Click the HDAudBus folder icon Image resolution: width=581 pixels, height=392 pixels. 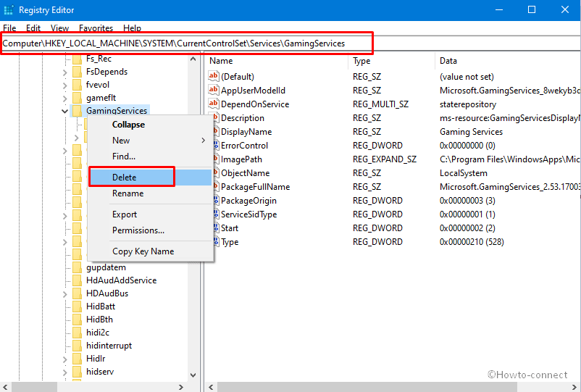(77, 293)
